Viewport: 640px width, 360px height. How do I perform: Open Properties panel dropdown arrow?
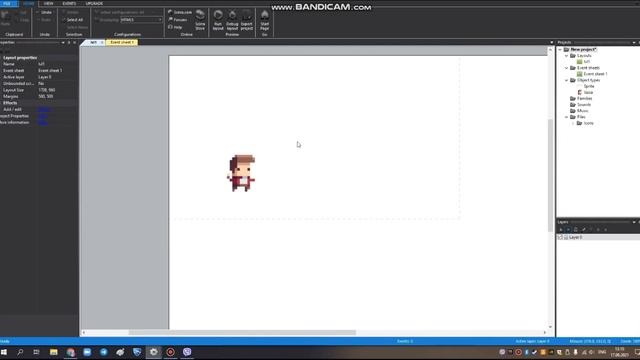(63, 42)
